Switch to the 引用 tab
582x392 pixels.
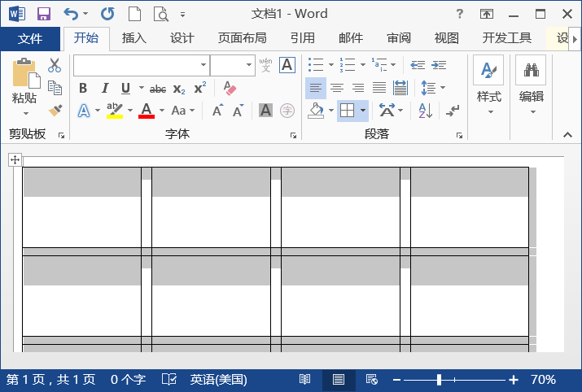coord(303,38)
